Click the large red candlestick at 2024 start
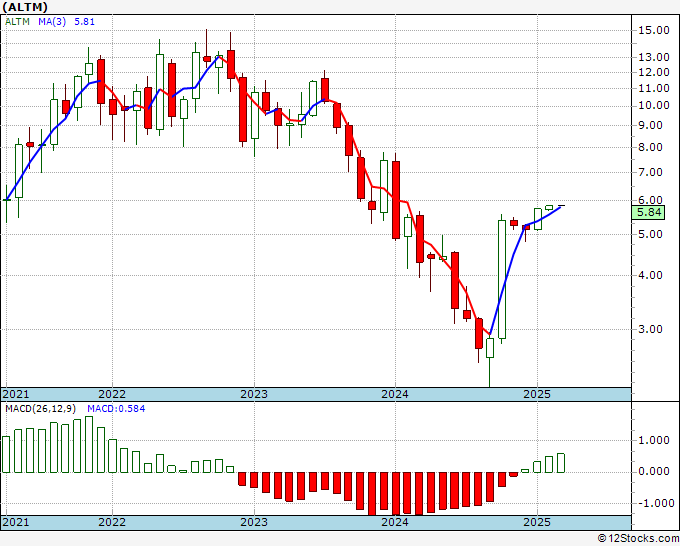 click(396, 200)
